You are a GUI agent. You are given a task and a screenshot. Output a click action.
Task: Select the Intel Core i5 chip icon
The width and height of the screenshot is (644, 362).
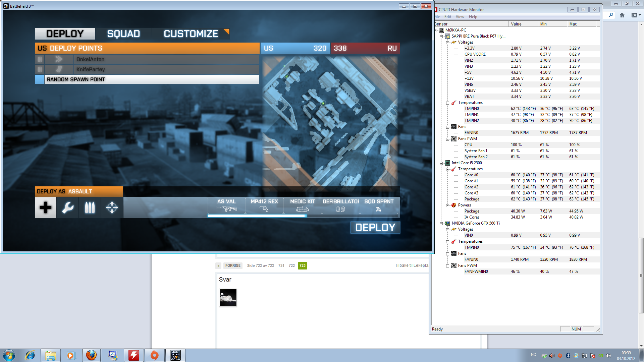(x=447, y=163)
